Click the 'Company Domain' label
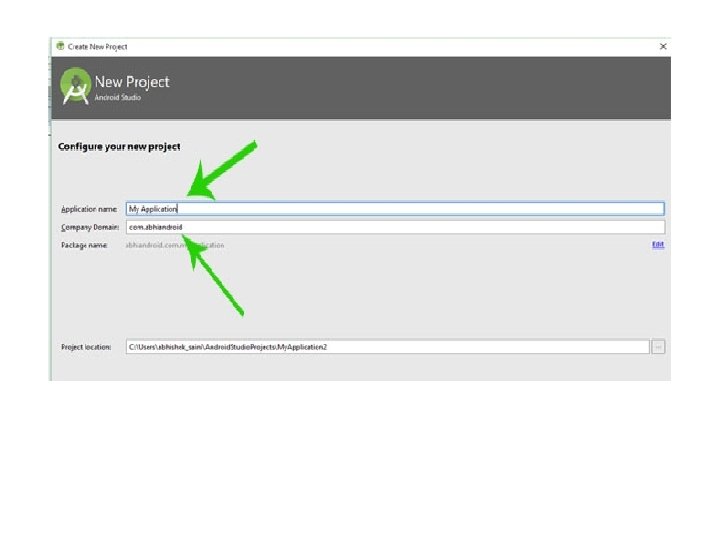Screen dimensions: 720x540 click(x=90, y=227)
